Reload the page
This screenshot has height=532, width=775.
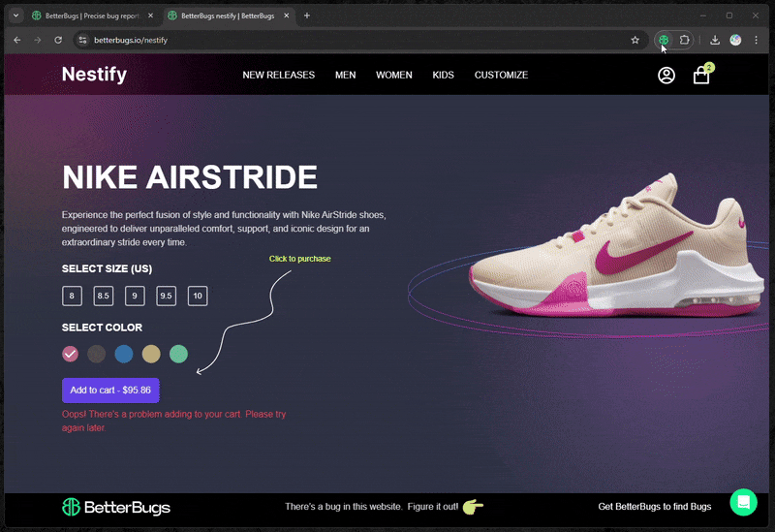click(58, 40)
